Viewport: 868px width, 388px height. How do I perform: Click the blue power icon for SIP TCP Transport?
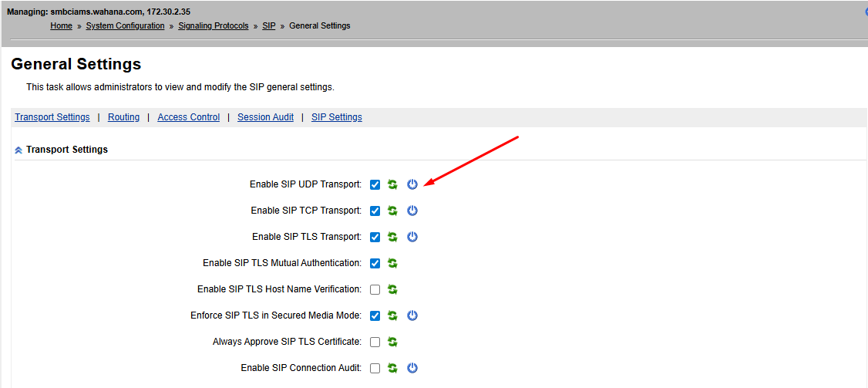(412, 211)
